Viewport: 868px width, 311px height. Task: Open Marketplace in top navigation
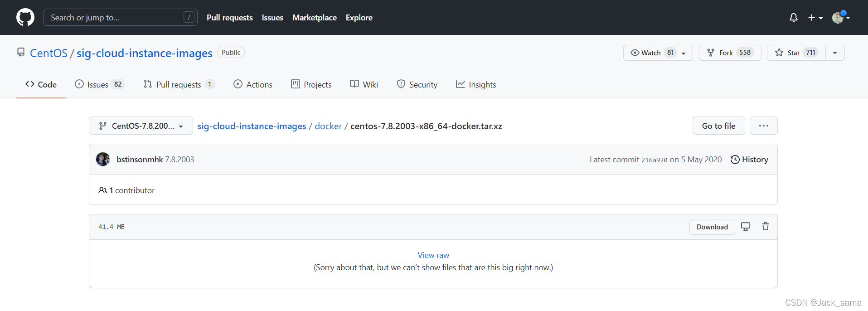[314, 18]
